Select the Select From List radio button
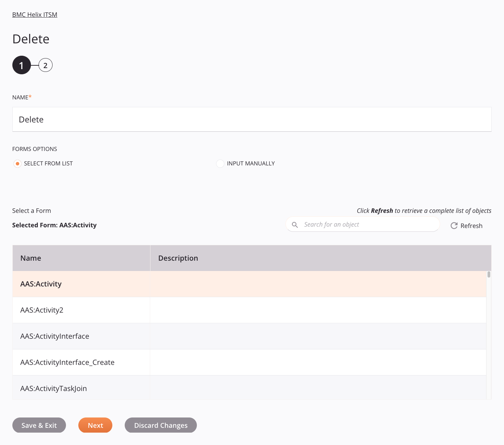The width and height of the screenshot is (504, 445). pyautogui.click(x=17, y=164)
